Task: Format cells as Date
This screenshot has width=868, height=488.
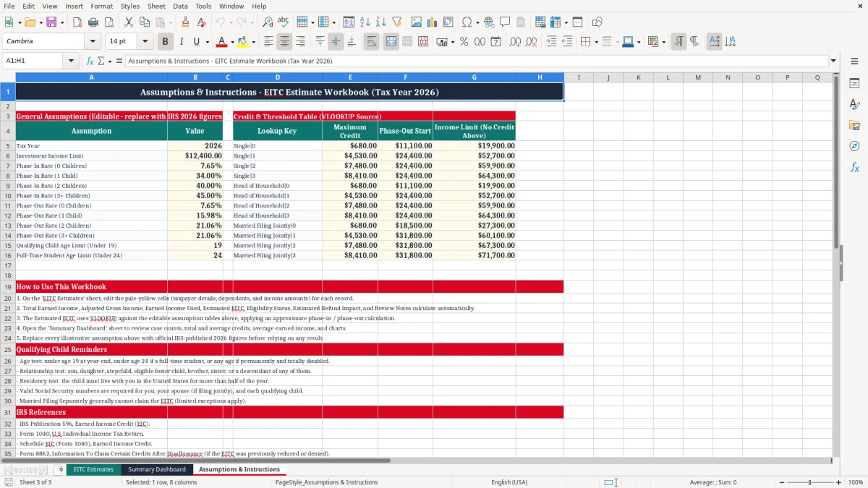Action: pyautogui.click(x=495, y=42)
